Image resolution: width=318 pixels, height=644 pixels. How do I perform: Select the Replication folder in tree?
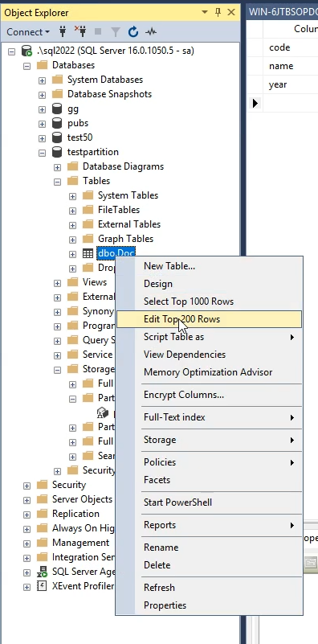(x=75, y=514)
